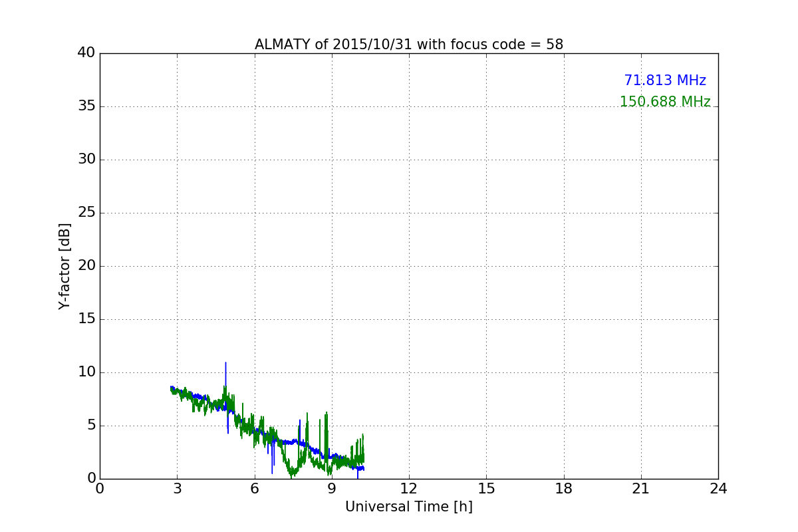Click x-axis tick label 6
This screenshot has height=532, width=798.
pyautogui.click(x=255, y=489)
